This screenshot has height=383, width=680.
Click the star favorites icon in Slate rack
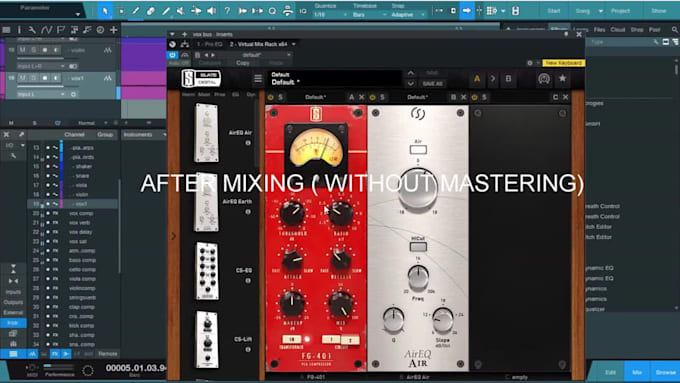[x=562, y=79]
